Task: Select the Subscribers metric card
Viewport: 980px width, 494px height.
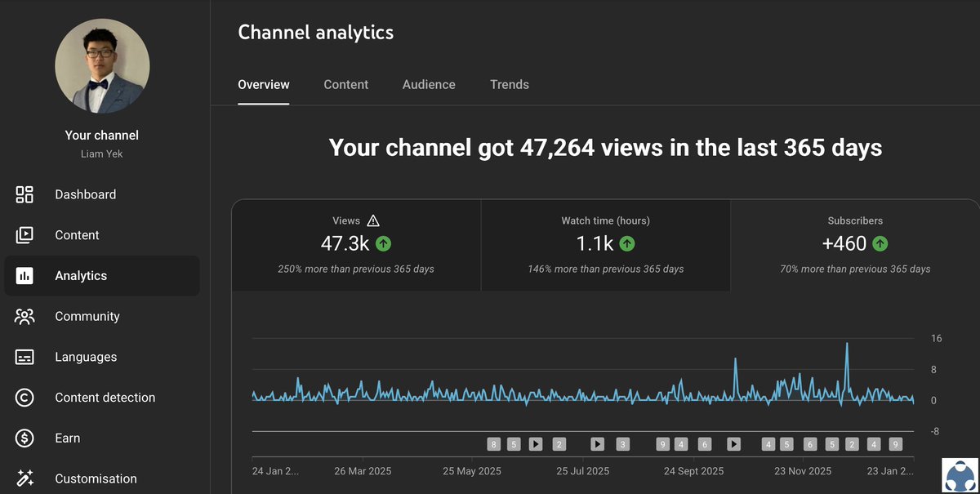Action: pos(855,245)
